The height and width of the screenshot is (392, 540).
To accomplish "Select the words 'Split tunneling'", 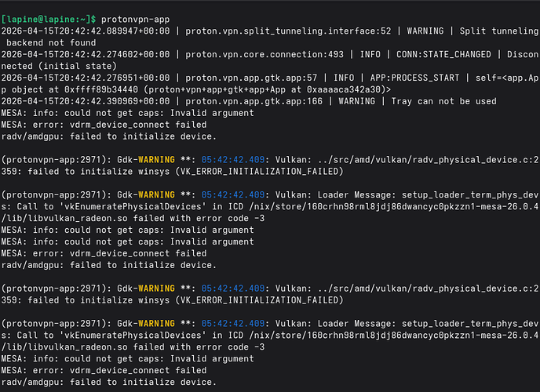I will [499, 31].
